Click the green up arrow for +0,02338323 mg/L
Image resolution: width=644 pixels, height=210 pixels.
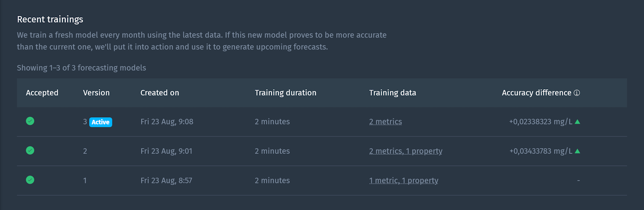577,122
